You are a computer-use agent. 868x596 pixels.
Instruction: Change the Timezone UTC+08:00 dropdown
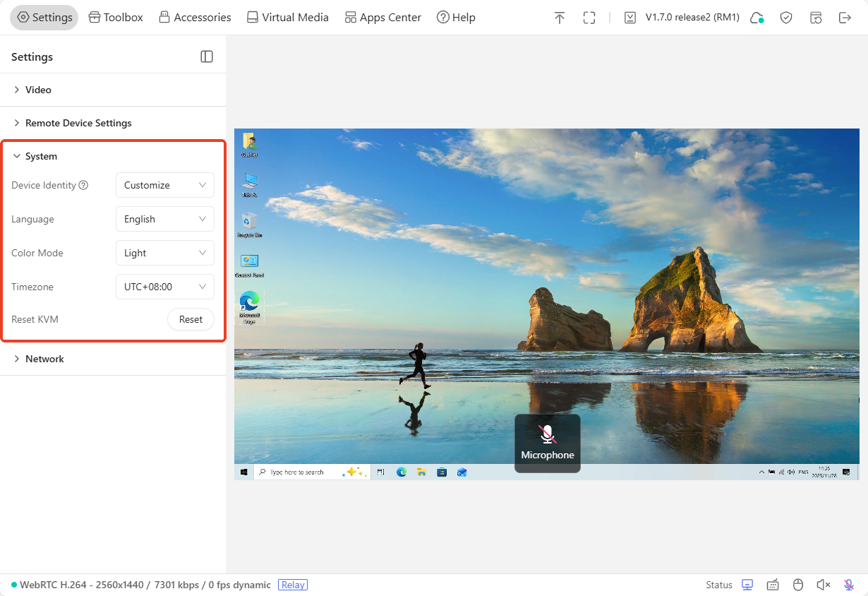[x=164, y=287]
